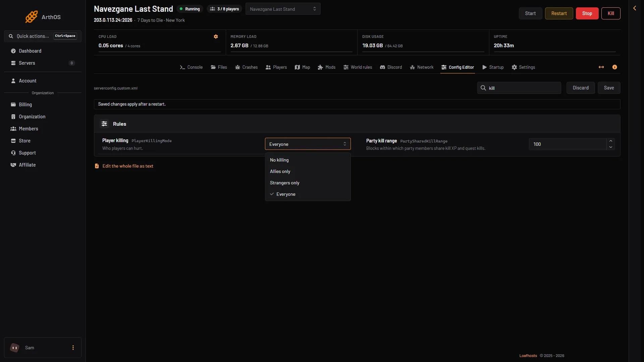Viewport: 644px width, 362px height.
Task: Open the Members page
Action: [43, 129]
